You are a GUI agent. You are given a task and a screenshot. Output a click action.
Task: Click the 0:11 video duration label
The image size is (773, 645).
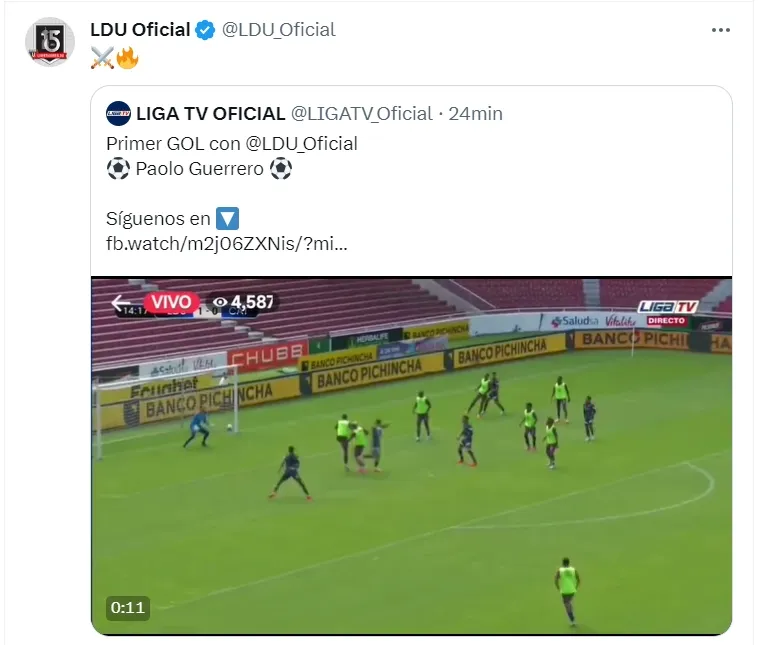[x=128, y=608]
